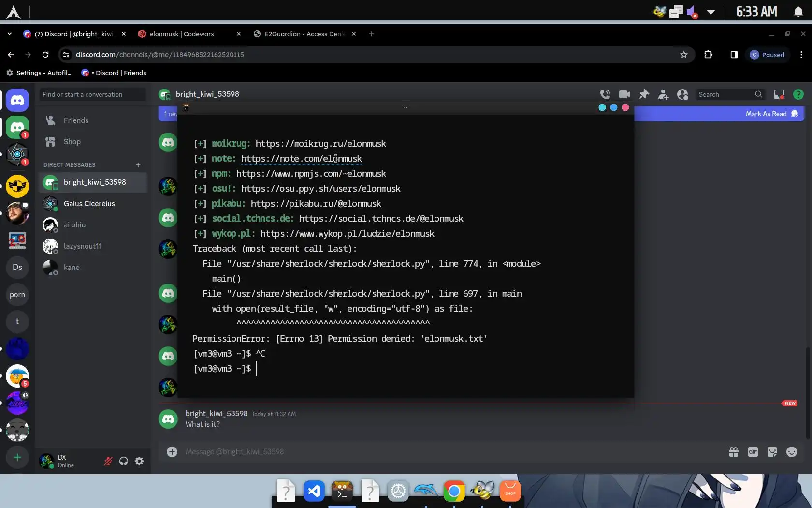Open the Arch application launcher menu
The width and height of the screenshot is (812, 508).
click(x=14, y=12)
